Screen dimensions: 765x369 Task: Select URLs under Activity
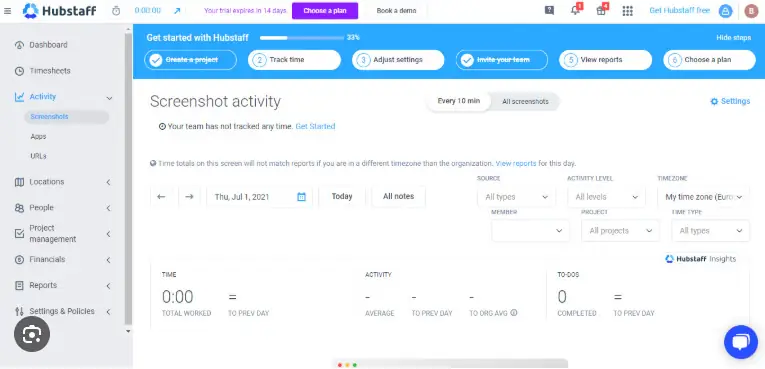coord(38,156)
